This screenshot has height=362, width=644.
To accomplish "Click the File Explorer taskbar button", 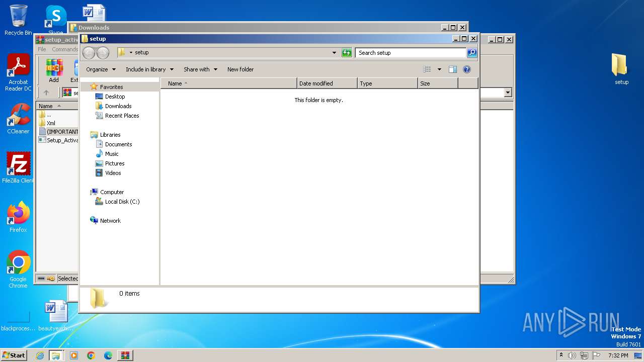I will (56, 355).
